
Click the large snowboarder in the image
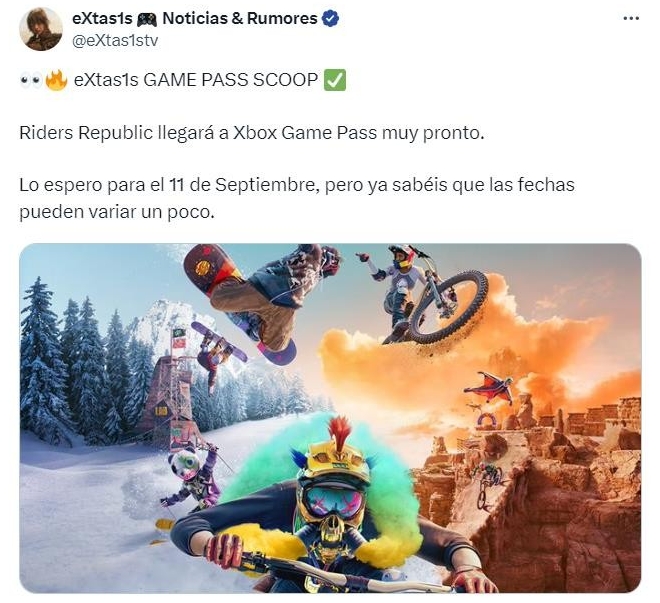point(263,297)
